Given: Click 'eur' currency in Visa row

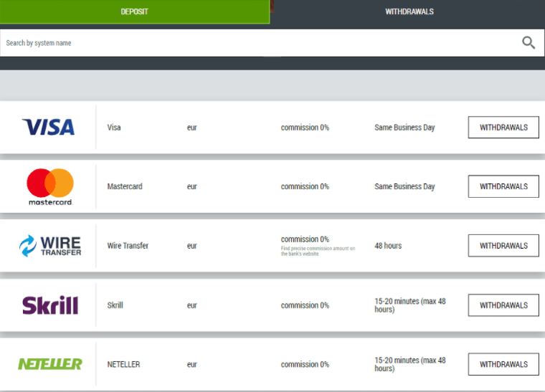Looking at the screenshot, I should point(192,128).
